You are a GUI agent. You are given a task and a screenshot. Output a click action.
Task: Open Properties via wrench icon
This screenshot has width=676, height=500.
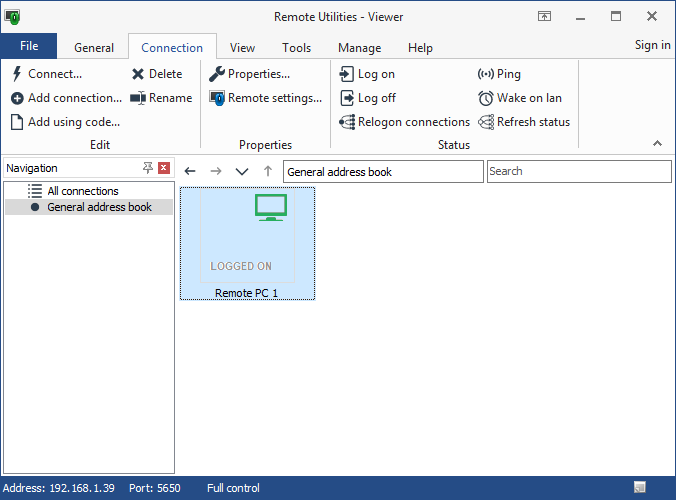coord(217,74)
